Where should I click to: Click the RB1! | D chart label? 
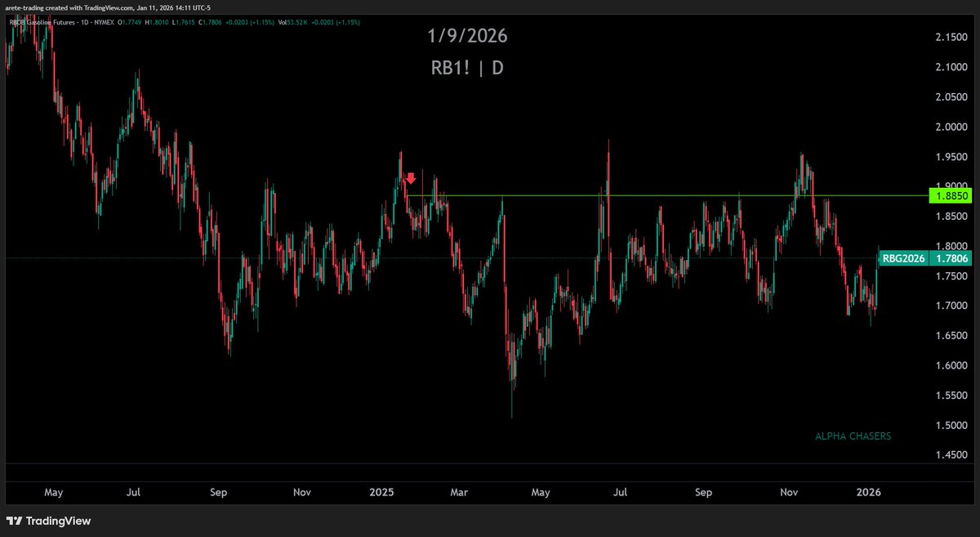point(467,69)
